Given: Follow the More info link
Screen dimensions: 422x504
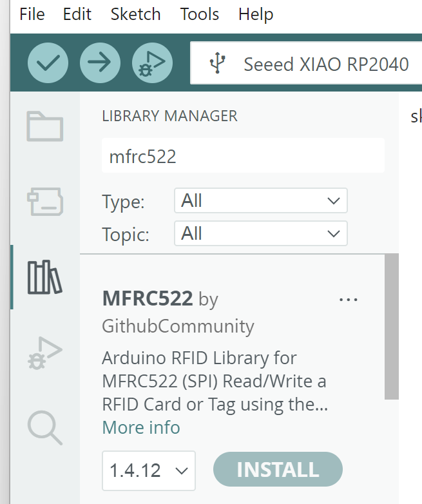Looking at the screenshot, I should coord(141,427).
